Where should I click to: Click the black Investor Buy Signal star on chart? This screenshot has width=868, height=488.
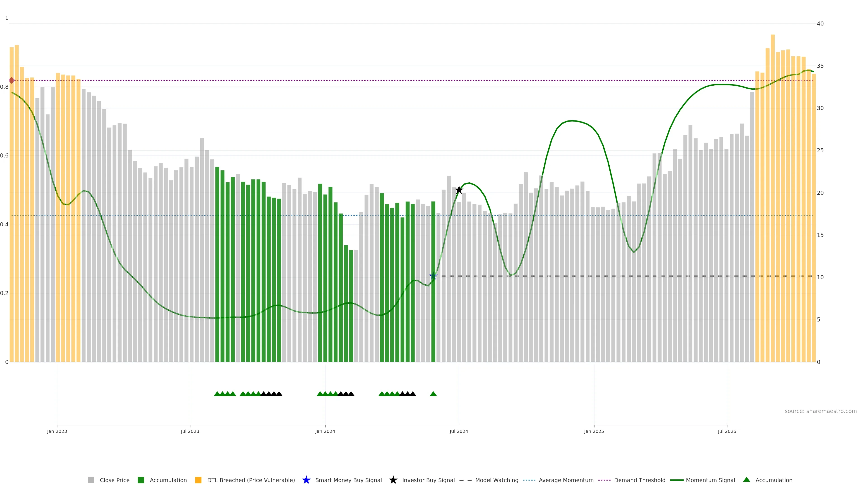[x=459, y=190]
